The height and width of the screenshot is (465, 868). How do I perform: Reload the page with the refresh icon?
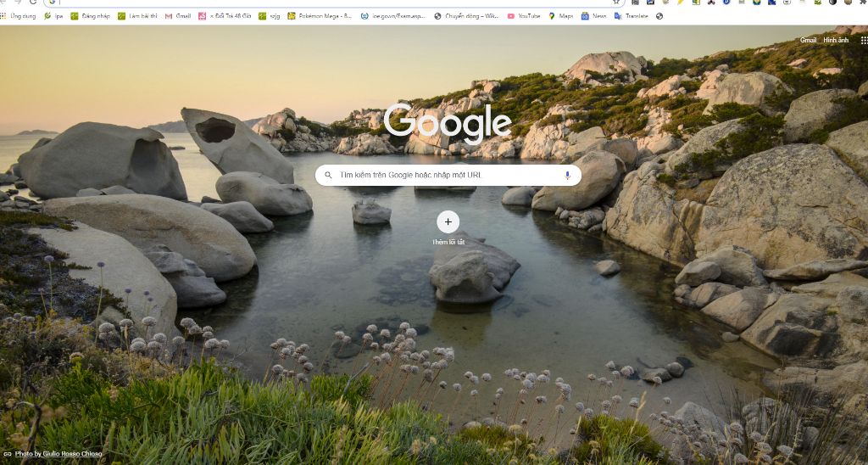click(x=33, y=3)
